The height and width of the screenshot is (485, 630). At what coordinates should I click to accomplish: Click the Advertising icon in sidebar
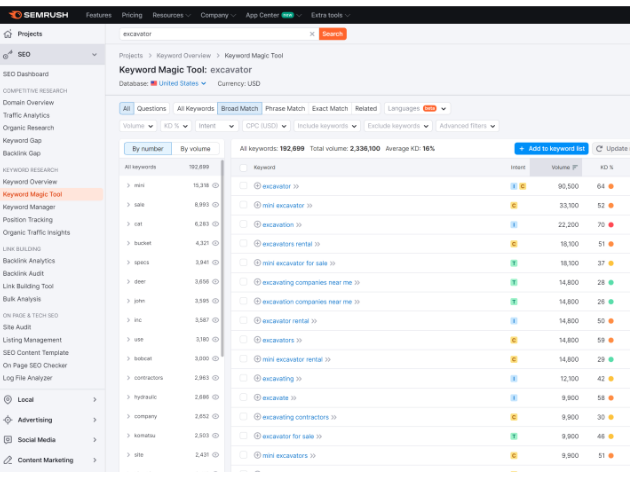8,420
